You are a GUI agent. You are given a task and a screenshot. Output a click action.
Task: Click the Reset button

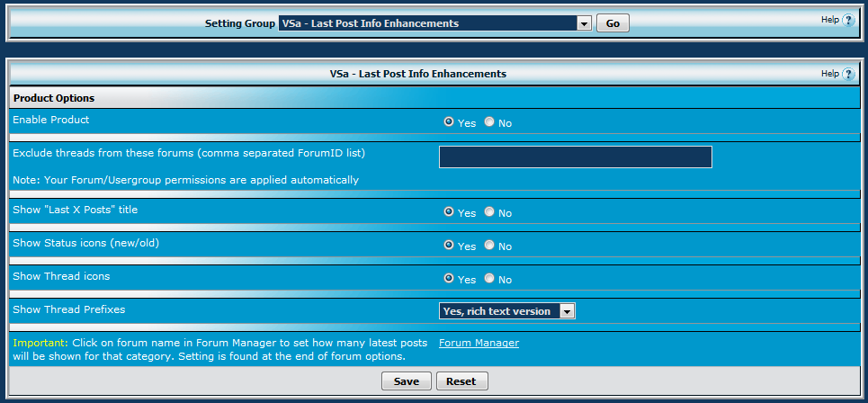[x=461, y=381]
